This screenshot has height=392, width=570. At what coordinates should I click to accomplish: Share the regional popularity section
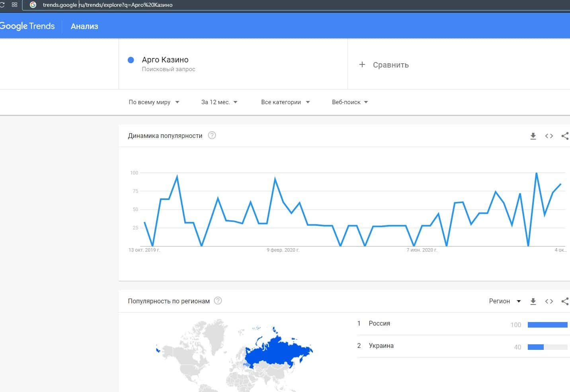click(x=565, y=301)
